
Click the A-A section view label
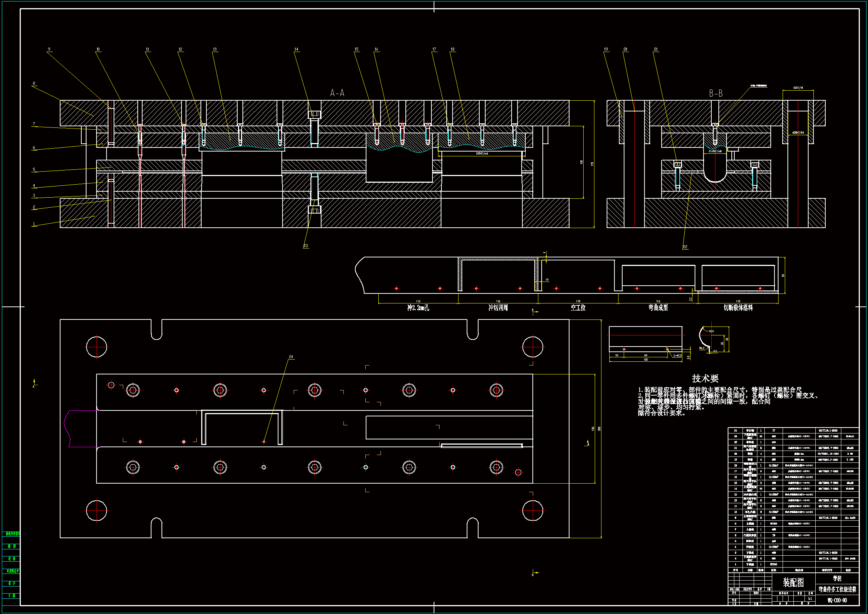point(337,93)
